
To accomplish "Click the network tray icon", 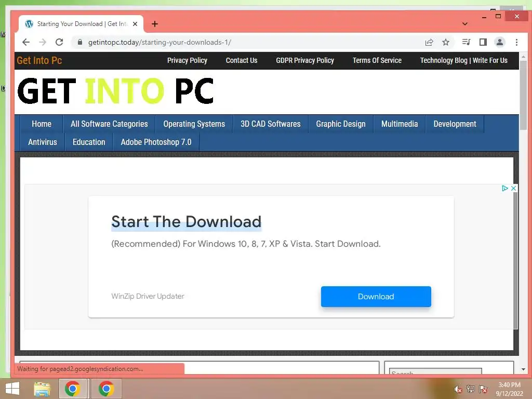I will click(x=471, y=389).
